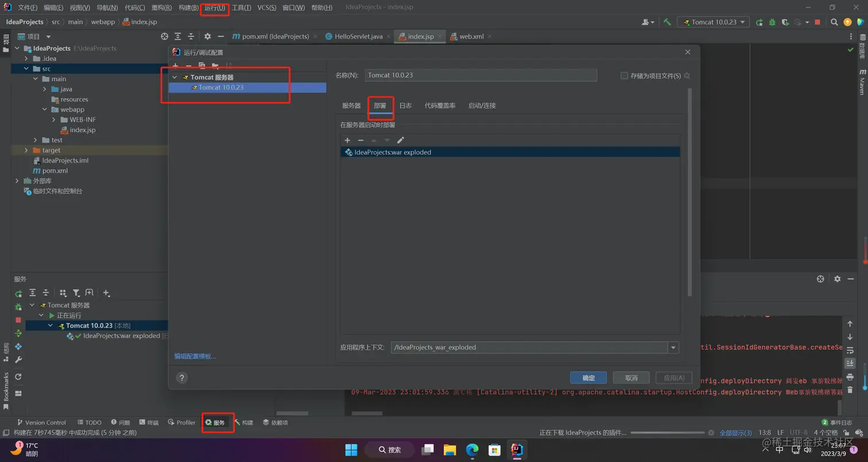
Task: Click the dialog help question mark icon
Action: tap(182, 378)
